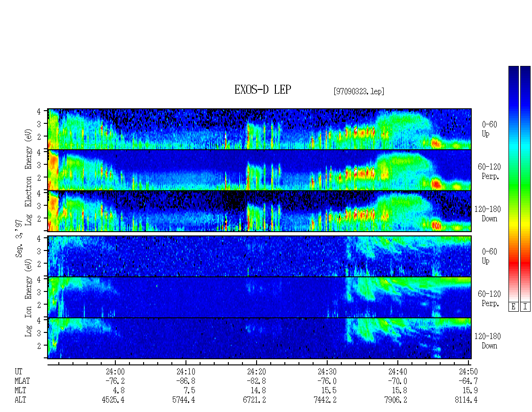Click the electron color bar labeled E

[513, 184]
